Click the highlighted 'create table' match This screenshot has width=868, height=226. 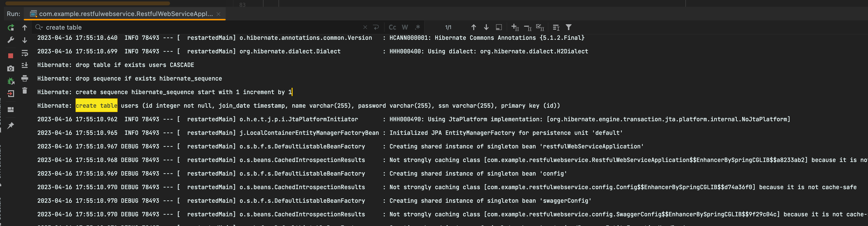tap(96, 105)
